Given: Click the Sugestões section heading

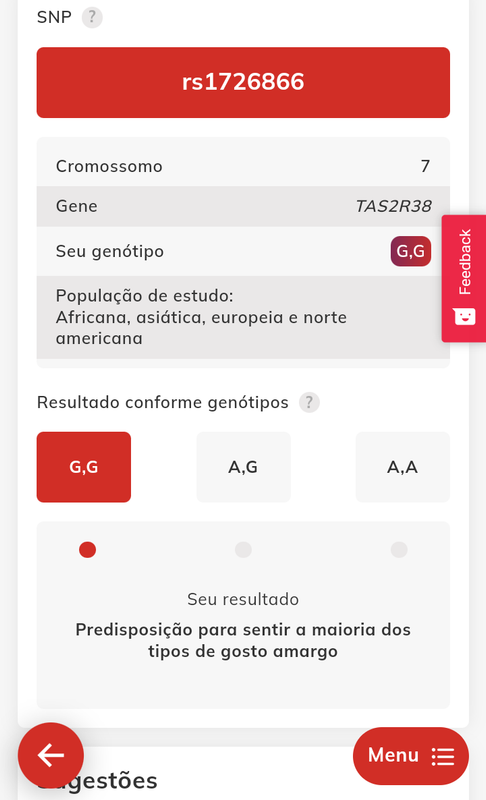Looking at the screenshot, I should click(x=97, y=781).
